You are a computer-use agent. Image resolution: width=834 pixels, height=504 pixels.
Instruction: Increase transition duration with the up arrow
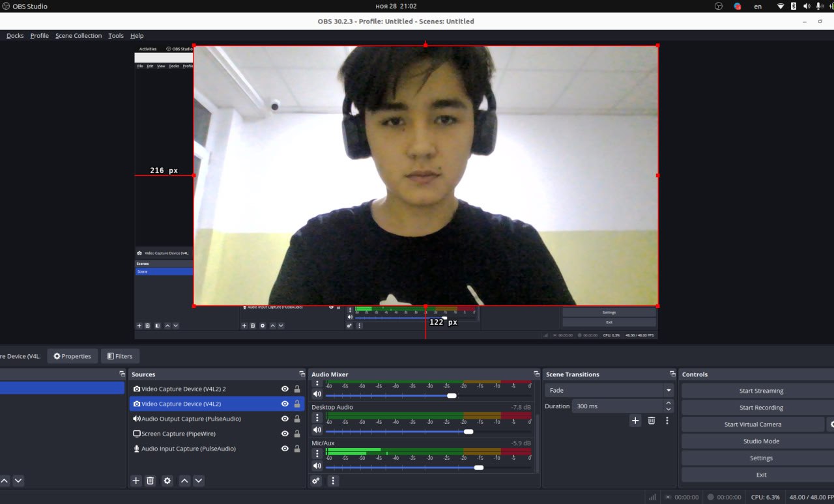coord(668,403)
